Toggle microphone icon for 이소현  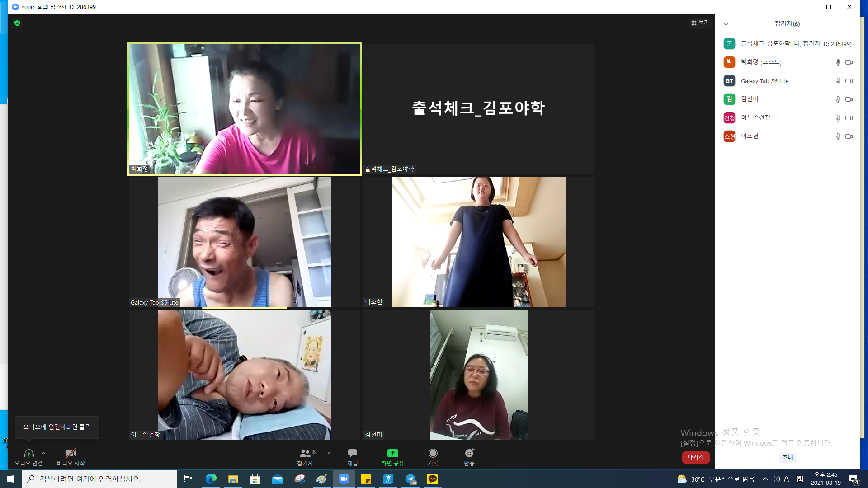click(x=838, y=136)
